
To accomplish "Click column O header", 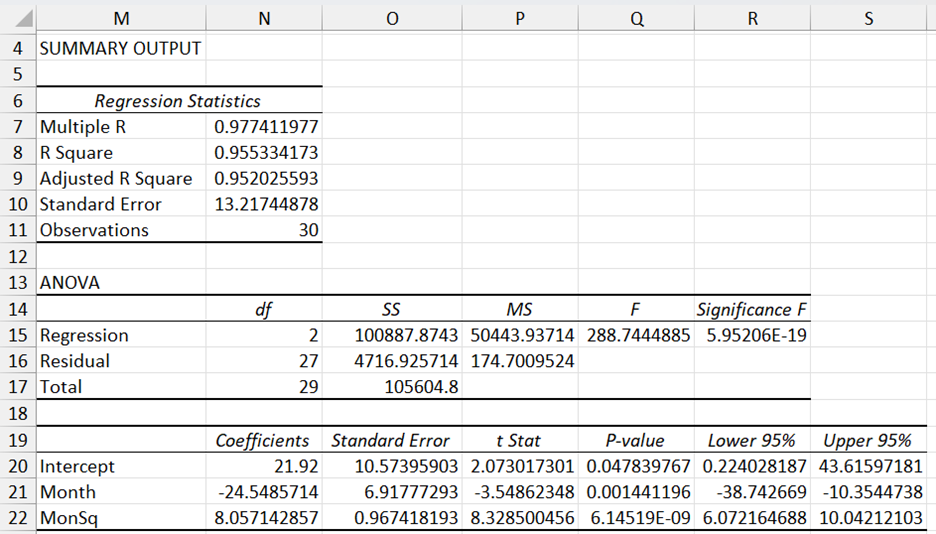I will (x=393, y=18).
